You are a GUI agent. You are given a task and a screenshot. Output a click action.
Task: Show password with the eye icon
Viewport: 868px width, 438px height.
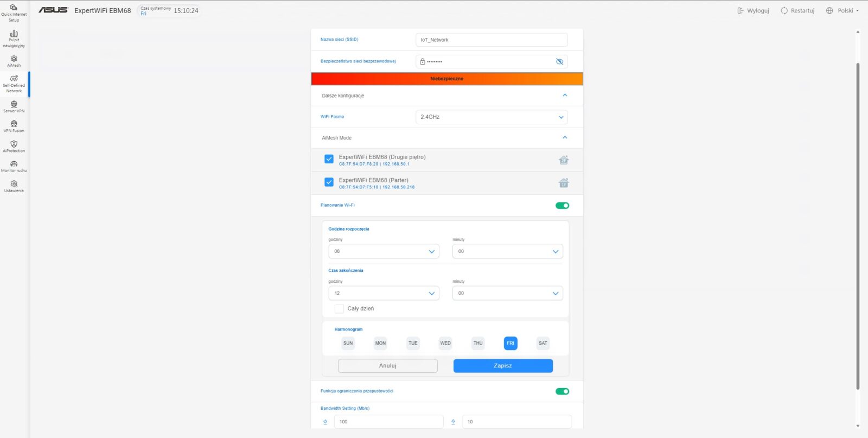click(559, 62)
